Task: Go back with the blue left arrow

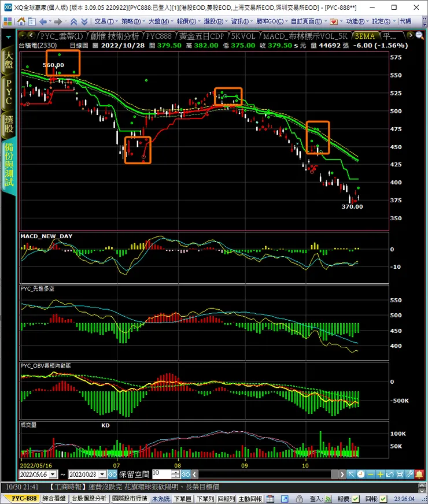Action: [43, 21]
